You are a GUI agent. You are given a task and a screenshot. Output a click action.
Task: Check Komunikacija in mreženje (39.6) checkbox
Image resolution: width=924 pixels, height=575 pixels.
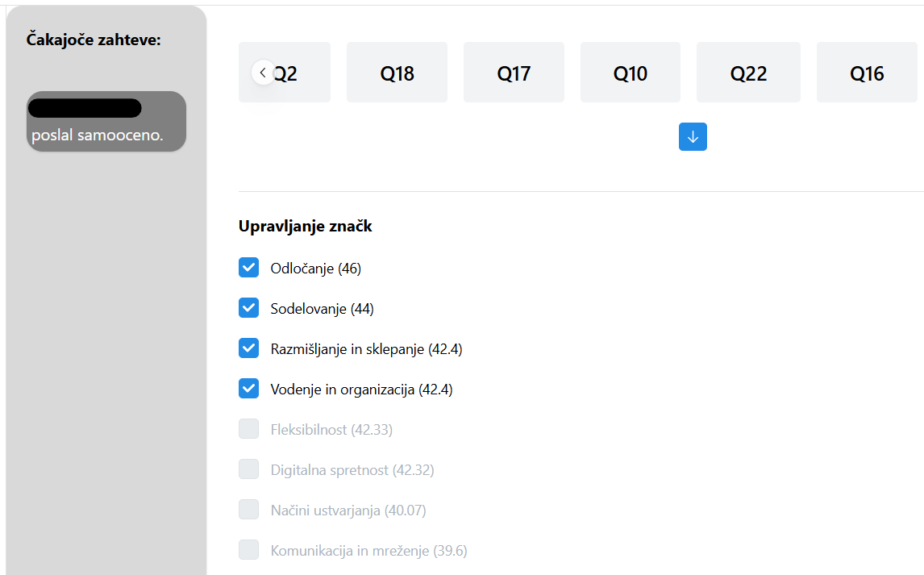click(x=248, y=550)
